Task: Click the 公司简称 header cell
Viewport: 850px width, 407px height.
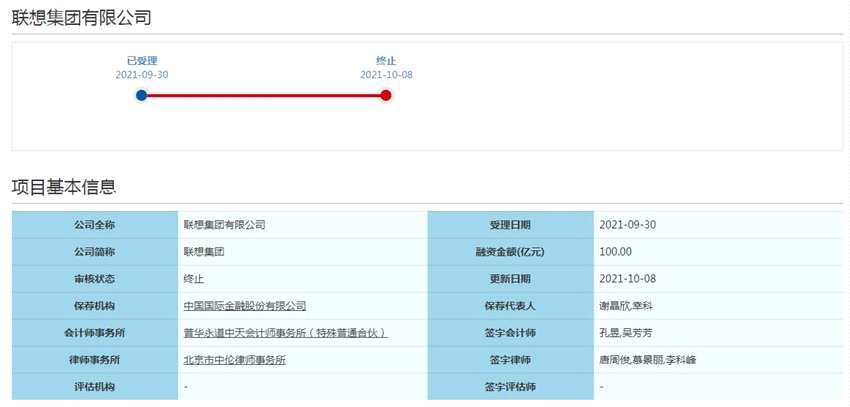Action: click(x=95, y=252)
